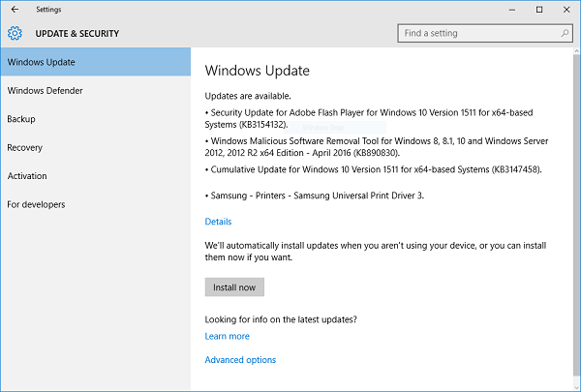The height and width of the screenshot is (392, 581).
Task: Open the update Details link
Action: (x=218, y=222)
